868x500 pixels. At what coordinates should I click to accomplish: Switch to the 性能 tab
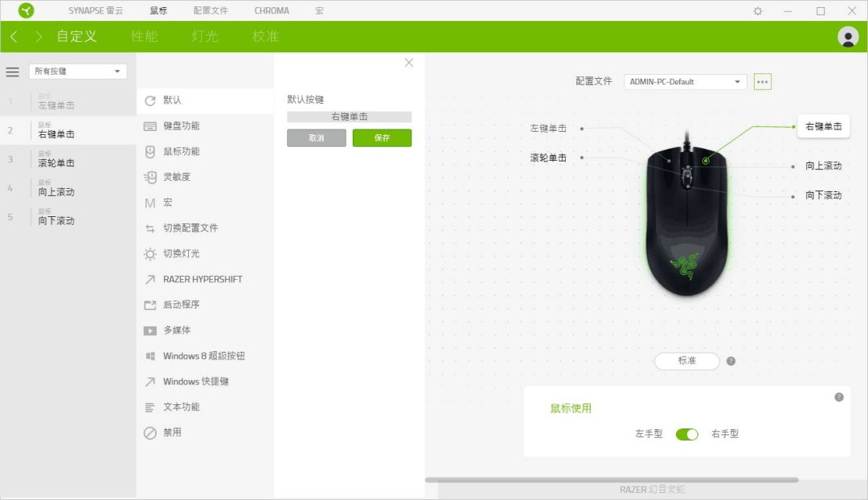[145, 37]
